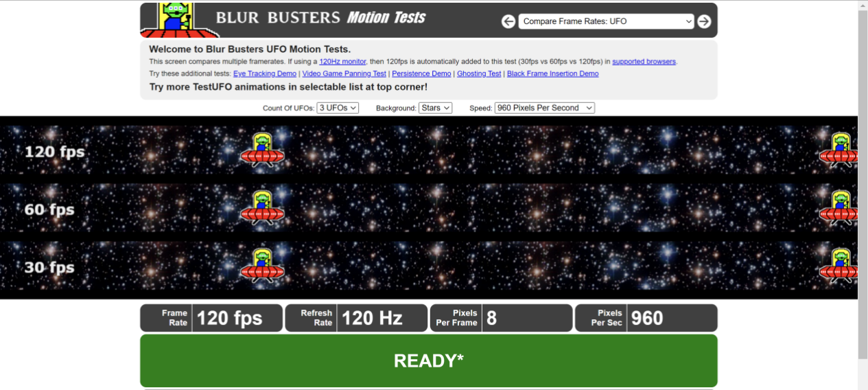The image size is (868, 390).
Task: Click the Pixels Per Sec 960 readout
Action: coord(646,318)
